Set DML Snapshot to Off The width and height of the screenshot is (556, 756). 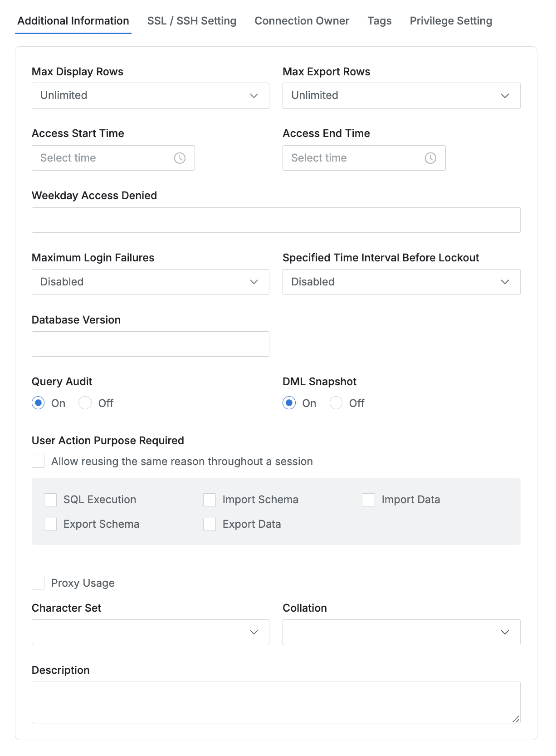[336, 403]
